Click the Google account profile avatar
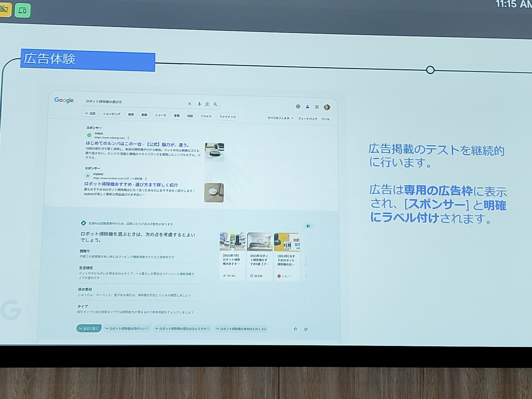This screenshot has height=399, width=532. pos(327,107)
